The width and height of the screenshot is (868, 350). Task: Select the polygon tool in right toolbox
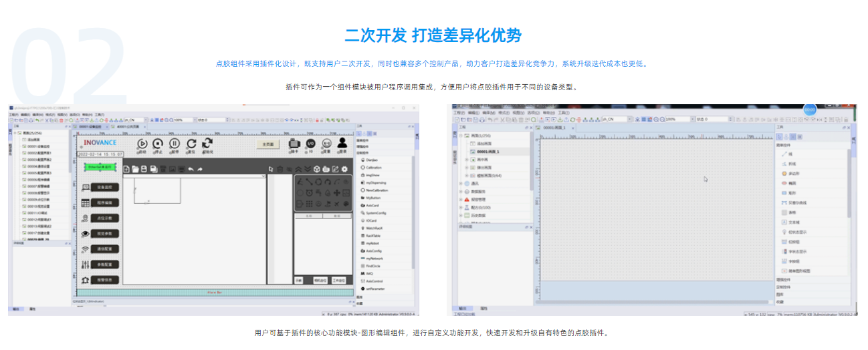(x=793, y=173)
